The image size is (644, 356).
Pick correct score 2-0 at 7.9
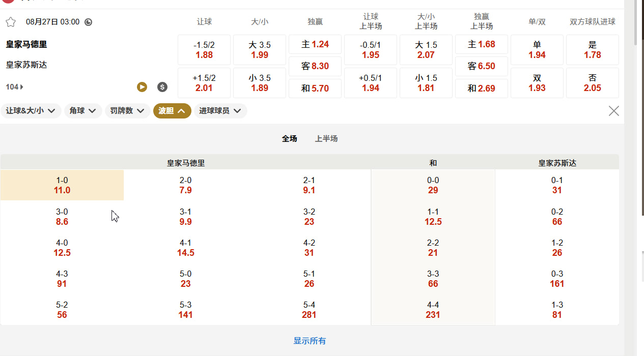[186, 185]
